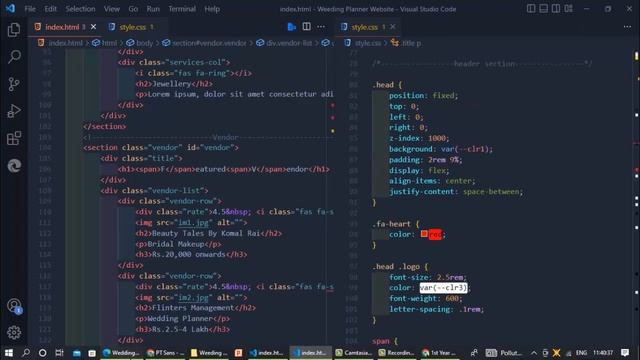Click the .fa-heart selector in style.css
The width and height of the screenshot is (640, 360).
[391, 224]
